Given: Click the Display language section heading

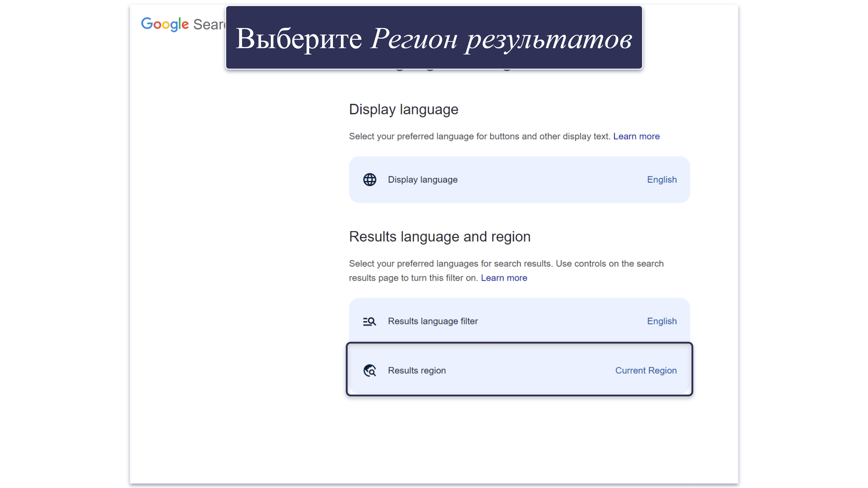Looking at the screenshot, I should pos(404,110).
